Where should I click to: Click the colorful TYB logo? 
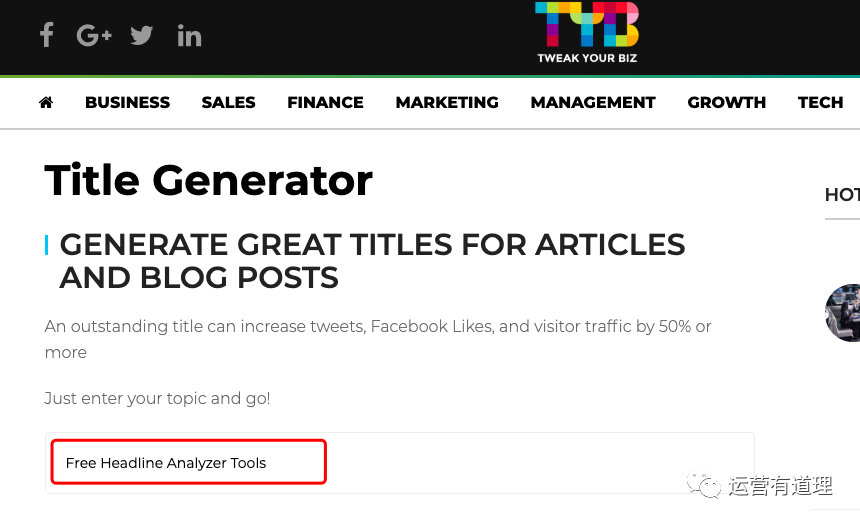click(x=587, y=24)
